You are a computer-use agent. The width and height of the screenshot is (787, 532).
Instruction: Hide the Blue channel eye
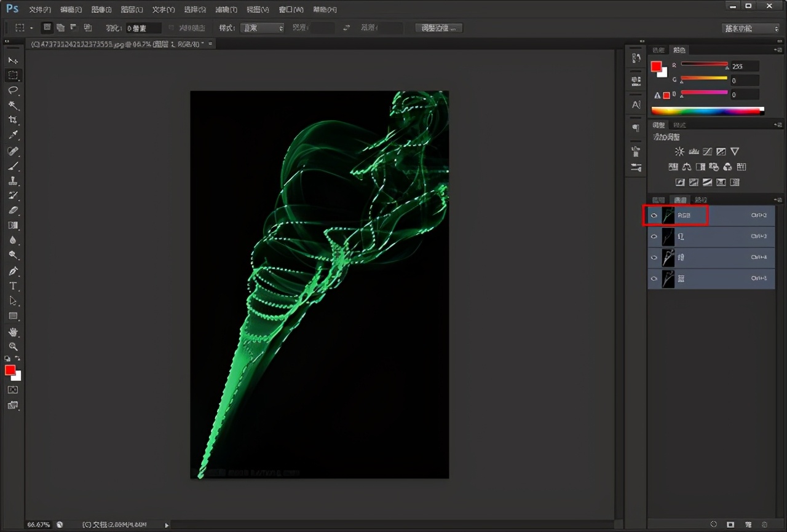pyautogui.click(x=654, y=278)
